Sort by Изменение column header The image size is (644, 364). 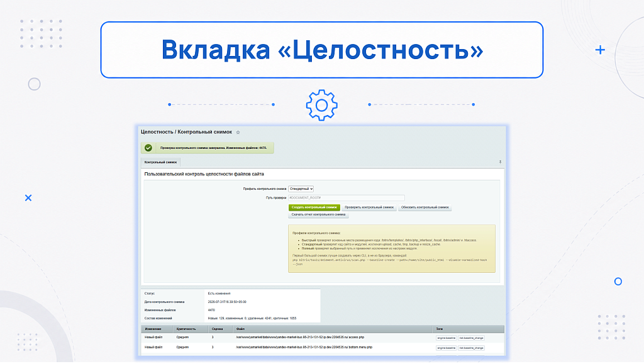click(x=153, y=329)
